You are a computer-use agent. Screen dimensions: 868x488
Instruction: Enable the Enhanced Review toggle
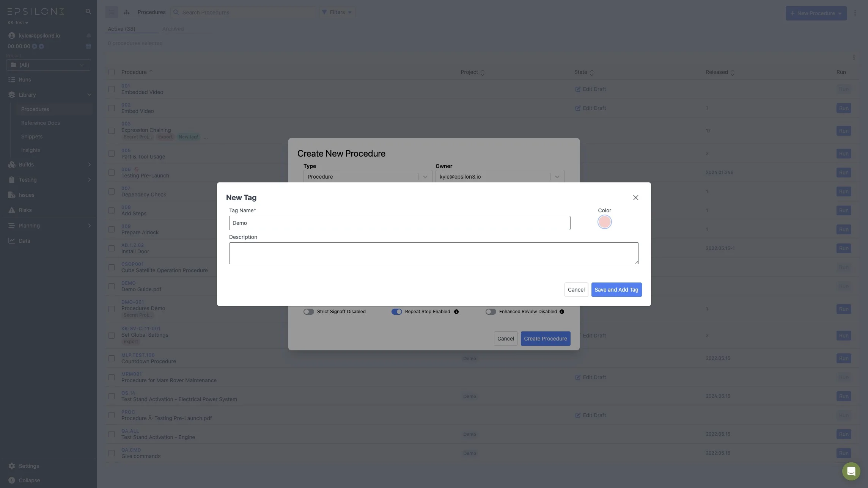tap(491, 312)
